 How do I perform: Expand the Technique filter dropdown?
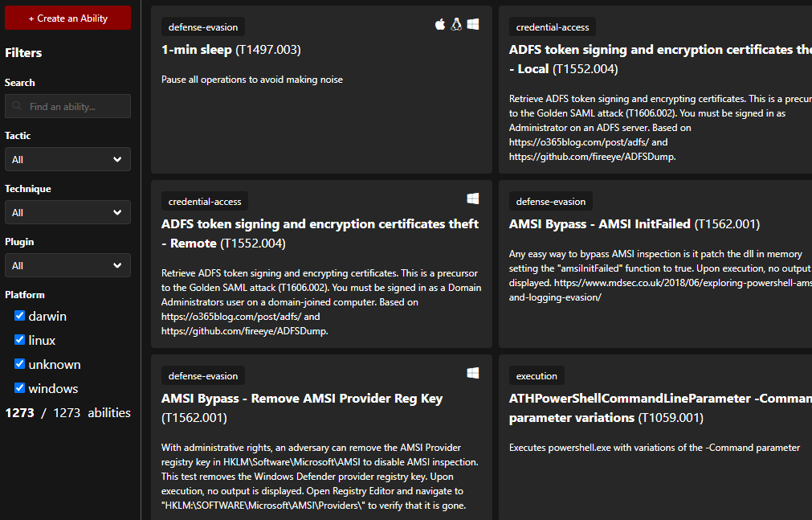(67, 212)
